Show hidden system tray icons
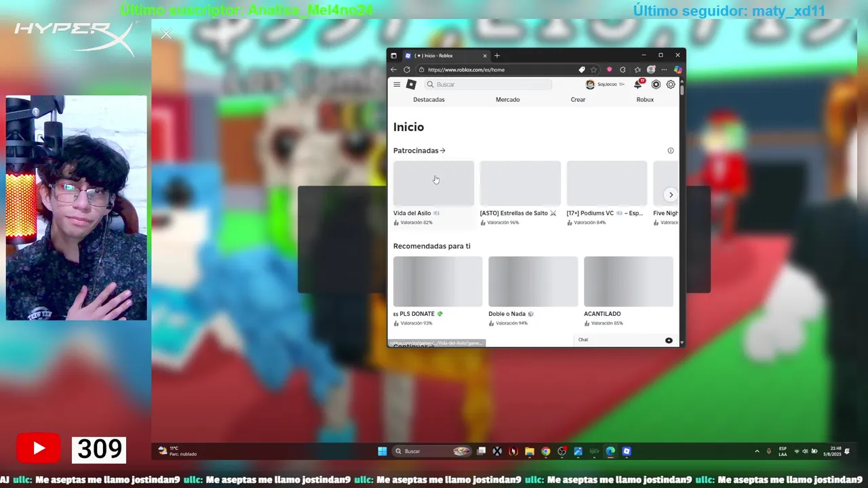This screenshot has width=868, height=488. tap(757, 451)
